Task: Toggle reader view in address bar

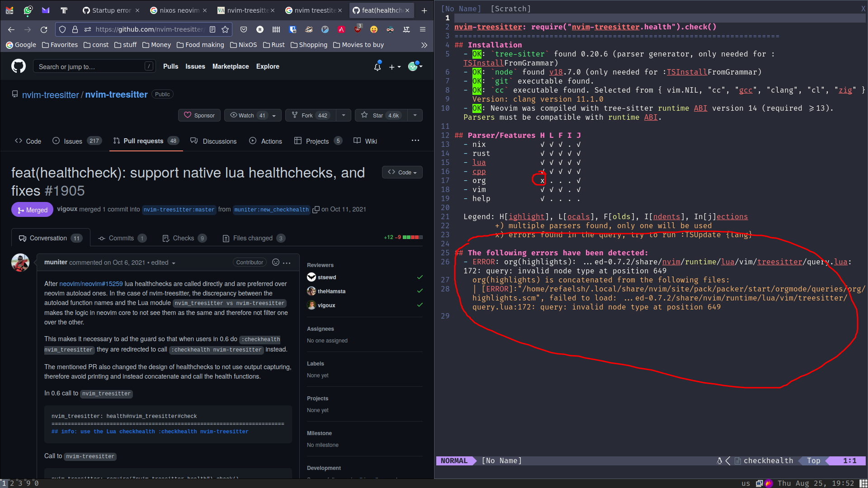Action: point(212,29)
